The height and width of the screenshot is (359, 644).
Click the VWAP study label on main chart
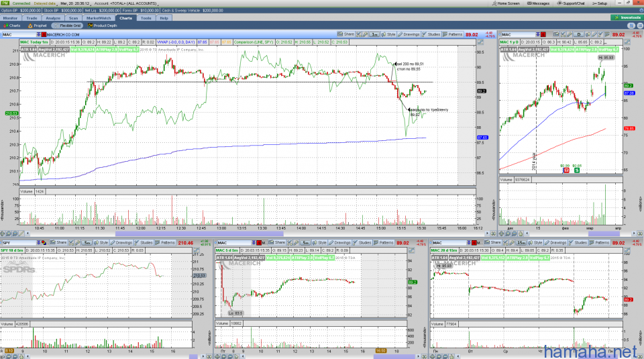click(x=176, y=42)
